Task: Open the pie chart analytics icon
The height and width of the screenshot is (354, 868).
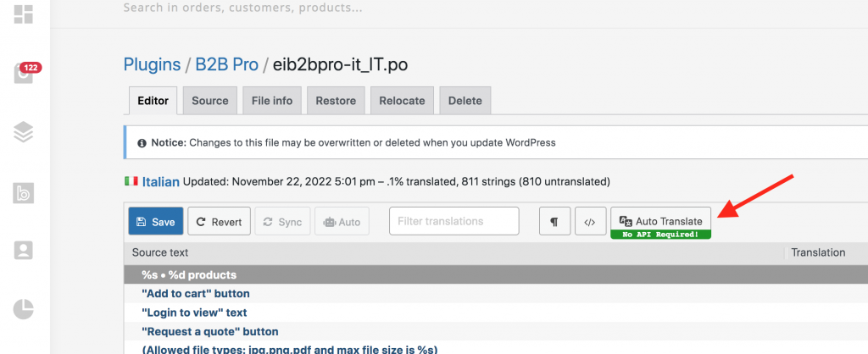Action: point(23,309)
